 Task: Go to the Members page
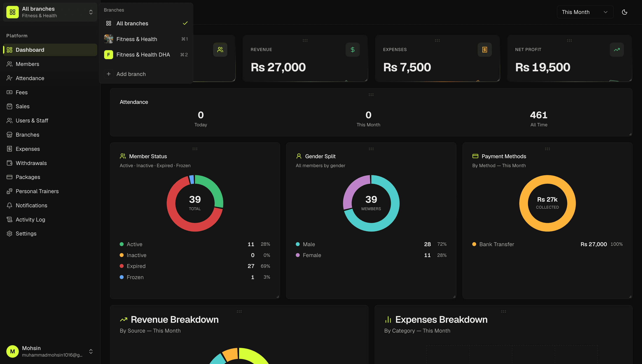50,64
